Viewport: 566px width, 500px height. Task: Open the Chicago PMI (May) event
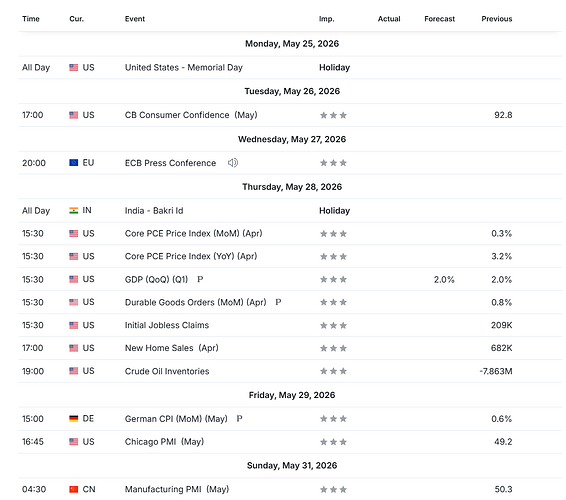pyautogui.click(x=164, y=442)
